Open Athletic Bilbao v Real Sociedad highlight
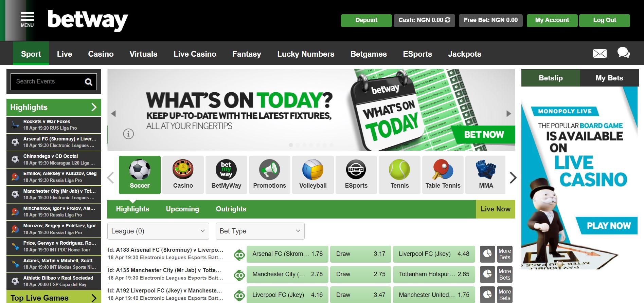Viewport: 644px width, 303px height. tap(54, 281)
